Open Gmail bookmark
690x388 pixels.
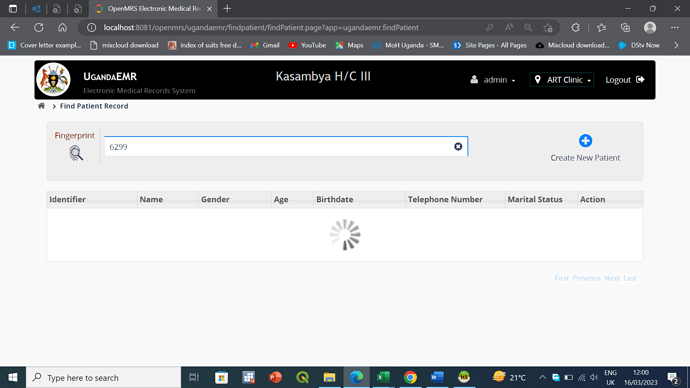click(265, 45)
